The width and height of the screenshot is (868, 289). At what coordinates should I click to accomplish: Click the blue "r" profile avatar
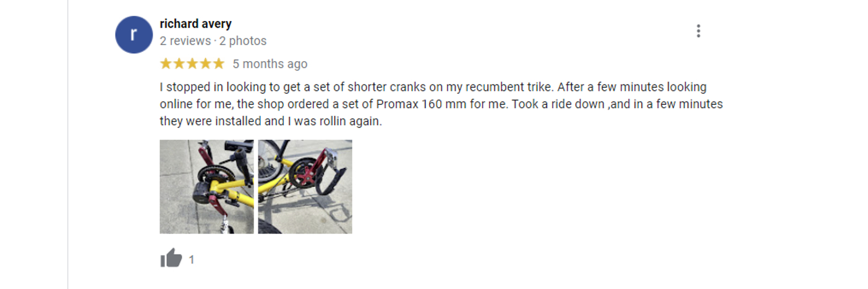[134, 35]
